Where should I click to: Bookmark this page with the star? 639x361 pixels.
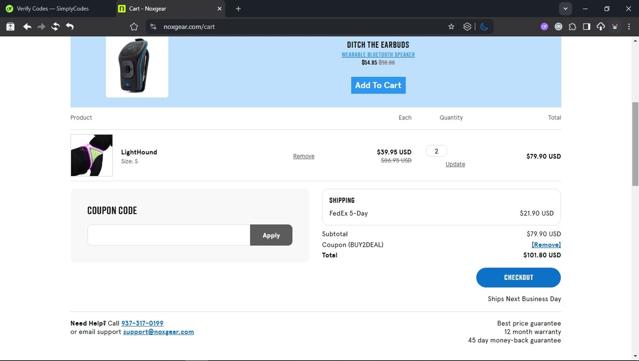(451, 26)
